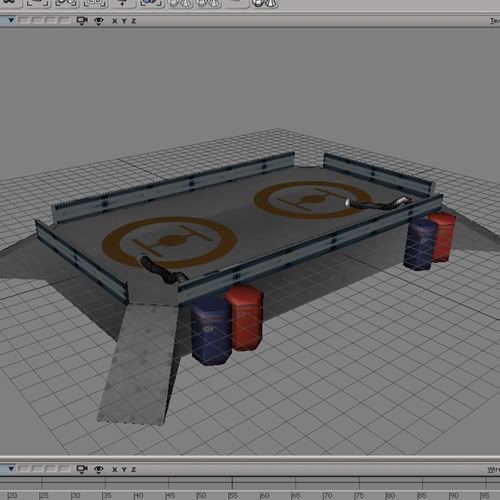
Task: Open the camera icon menu in the upper viewport
Action: click(82, 21)
